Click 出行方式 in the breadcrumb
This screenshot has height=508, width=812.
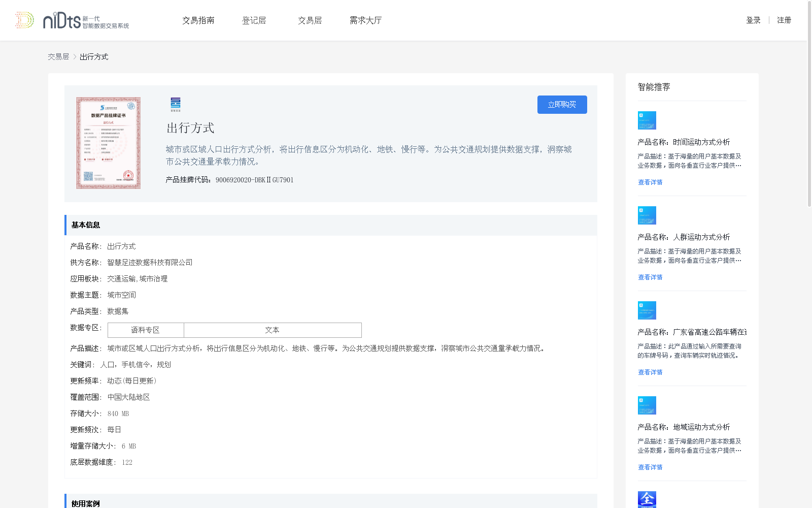pyautogui.click(x=94, y=57)
